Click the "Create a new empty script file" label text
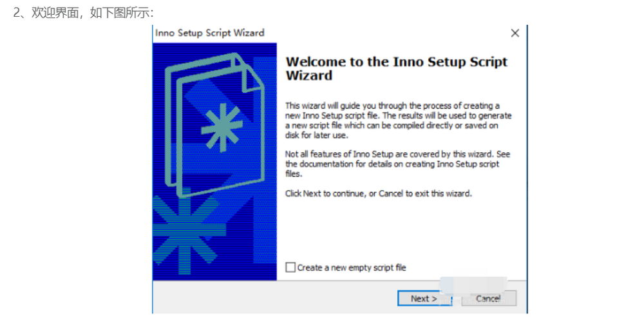Screen dimensions: 644x323 [x=352, y=268]
